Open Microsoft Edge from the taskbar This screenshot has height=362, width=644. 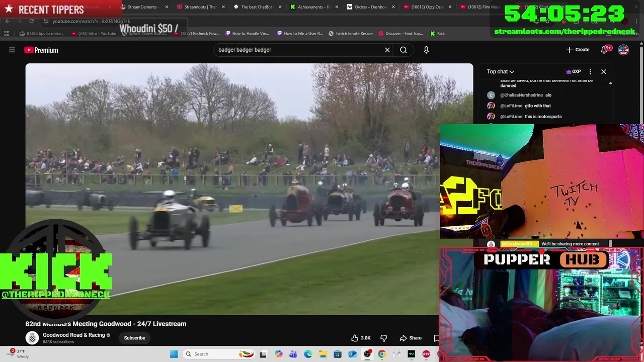click(x=308, y=354)
